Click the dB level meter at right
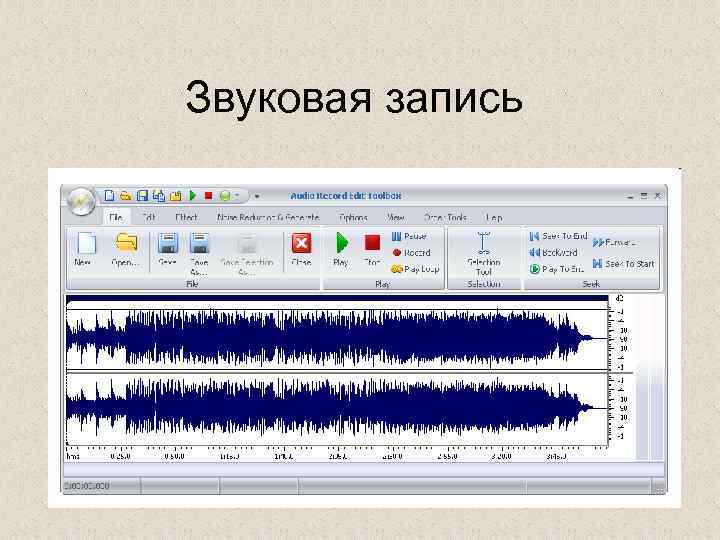 648,377
